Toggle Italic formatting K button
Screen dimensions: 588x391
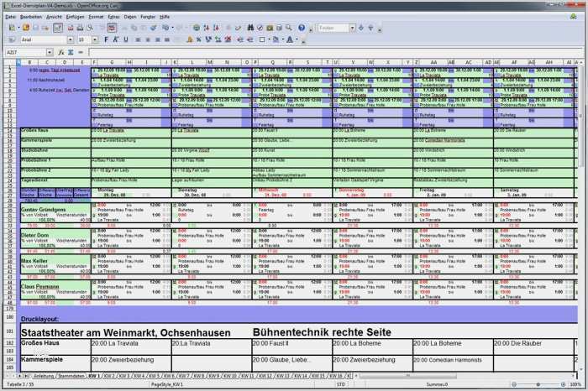[116, 39]
